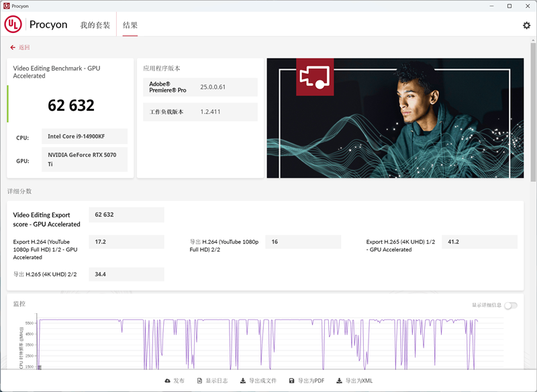Click the CPU clock monitoring graph
Screen dimensions: 537x392
(268, 342)
